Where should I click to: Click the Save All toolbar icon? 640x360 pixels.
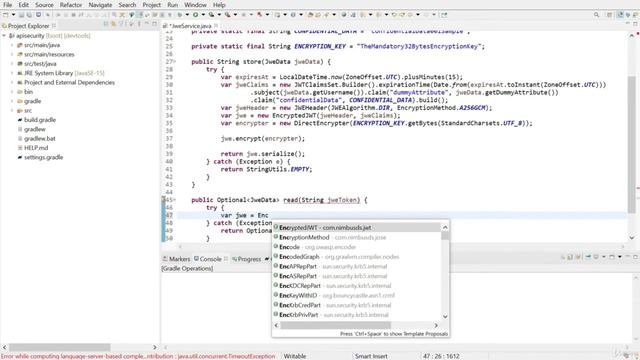coord(29,15)
